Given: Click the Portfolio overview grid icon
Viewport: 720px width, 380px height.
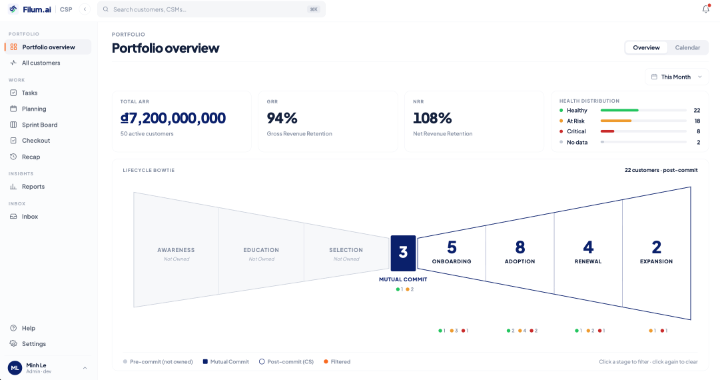Looking at the screenshot, I should click(x=13, y=47).
